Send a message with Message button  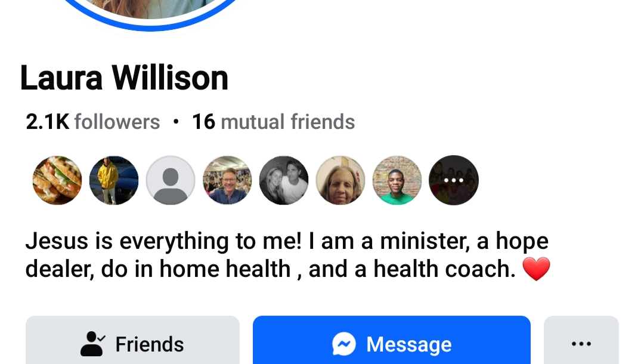pyautogui.click(x=392, y=340)
